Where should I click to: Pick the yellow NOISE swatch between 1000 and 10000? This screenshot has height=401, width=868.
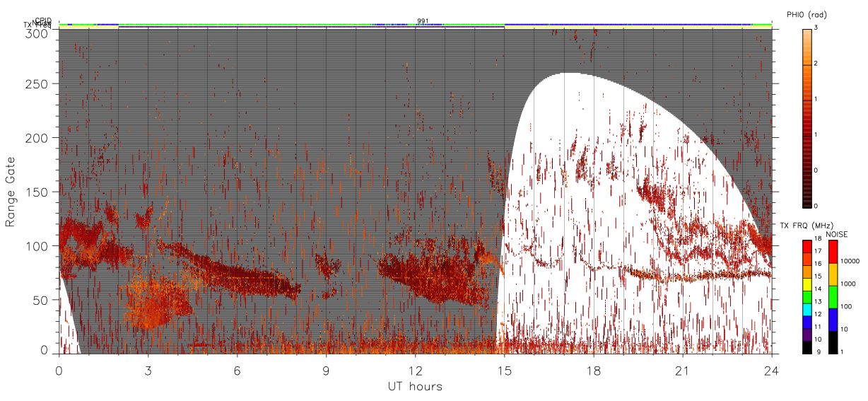[832, 274]
